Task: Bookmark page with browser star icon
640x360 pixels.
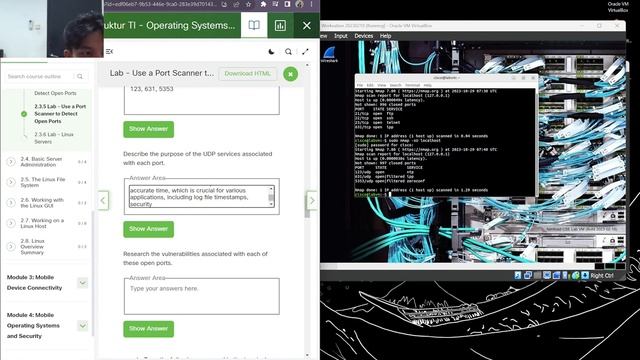Action: click(x=248, y=4)
